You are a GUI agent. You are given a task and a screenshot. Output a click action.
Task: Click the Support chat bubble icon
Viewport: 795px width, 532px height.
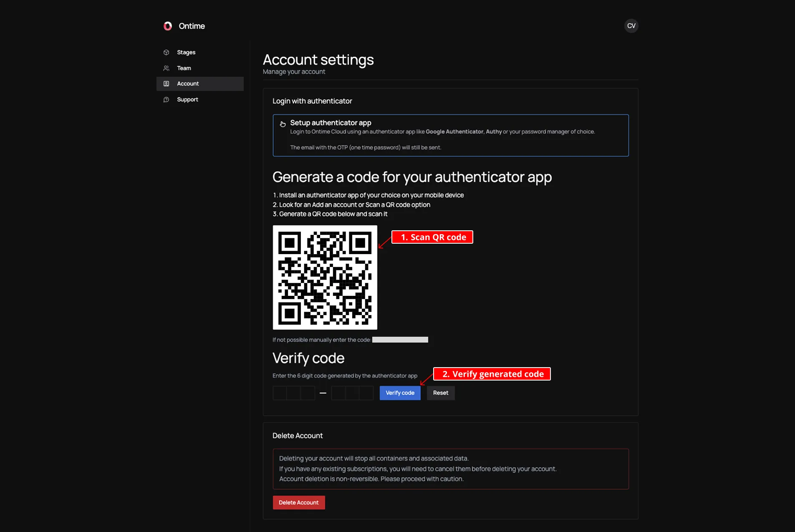167,100
